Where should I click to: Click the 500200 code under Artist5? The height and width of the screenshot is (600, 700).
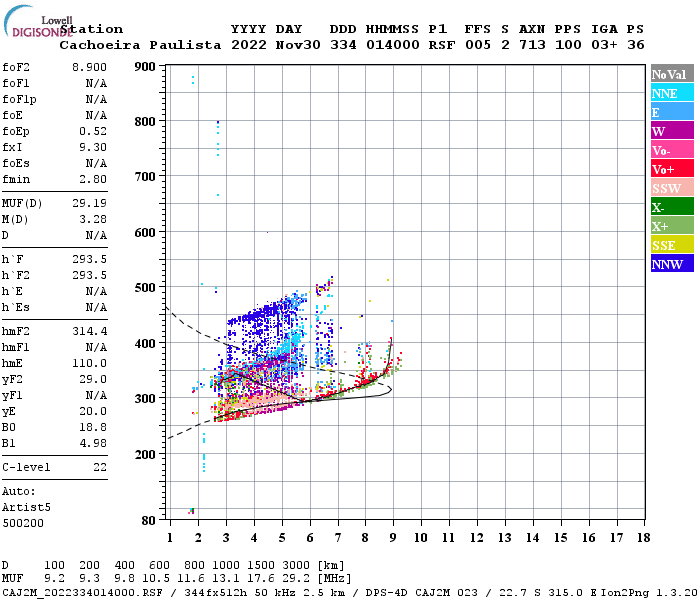pos(23,523)
